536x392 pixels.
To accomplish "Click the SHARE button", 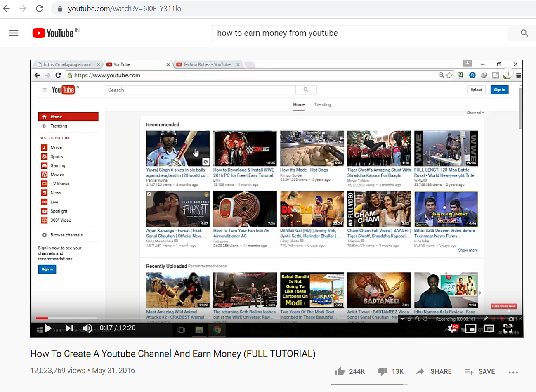I will click(x=434, y=371).
